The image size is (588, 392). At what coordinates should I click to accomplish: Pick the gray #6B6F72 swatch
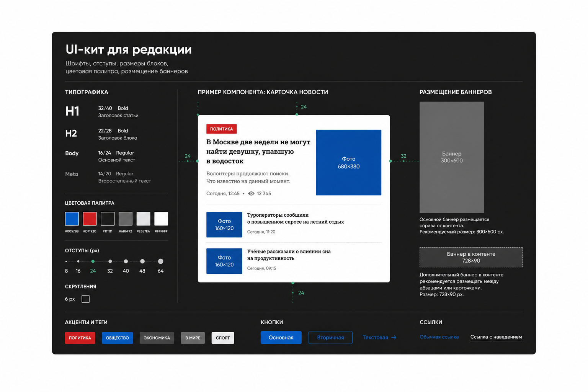tap(126, 219)
